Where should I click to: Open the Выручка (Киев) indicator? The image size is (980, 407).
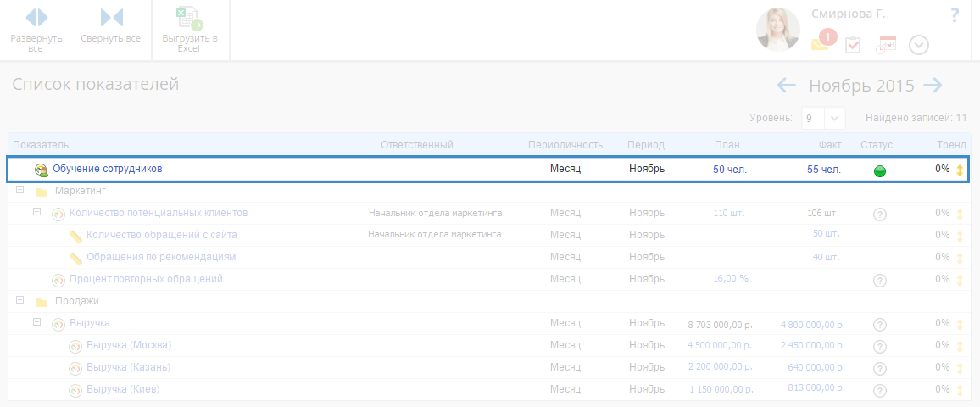[x=123, y=389]
